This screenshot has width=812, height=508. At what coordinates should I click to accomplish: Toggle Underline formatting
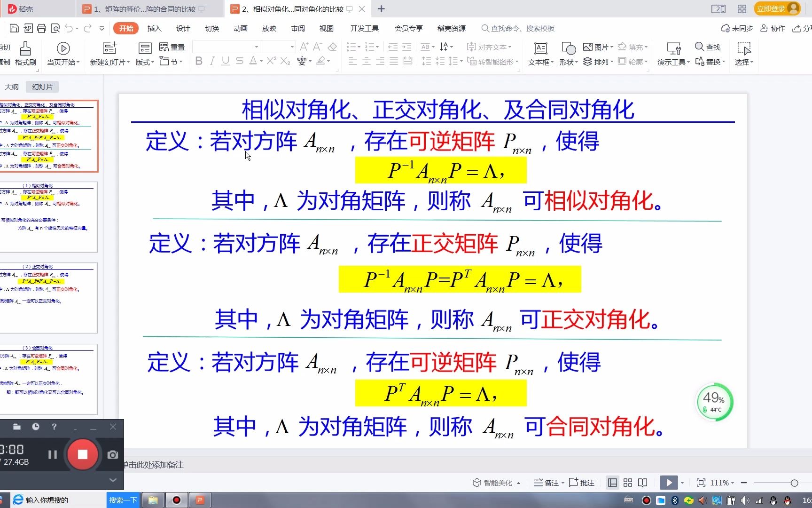[226, 61]
